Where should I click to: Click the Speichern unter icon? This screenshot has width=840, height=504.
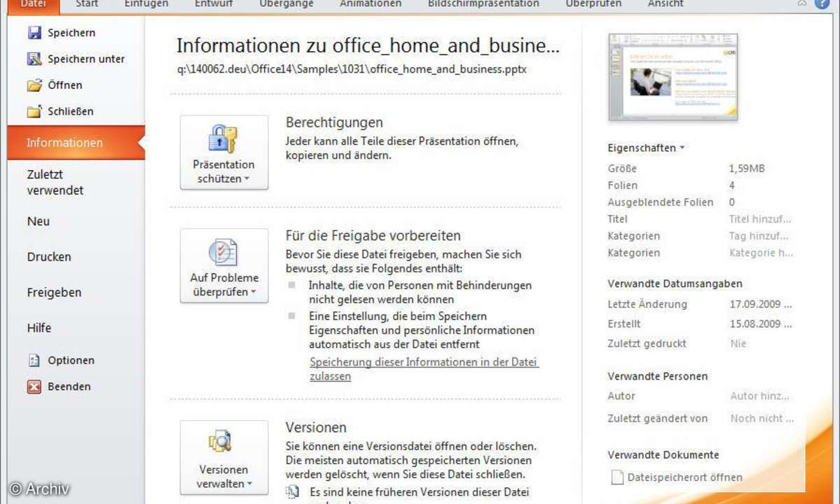click(x=34, y=59)
